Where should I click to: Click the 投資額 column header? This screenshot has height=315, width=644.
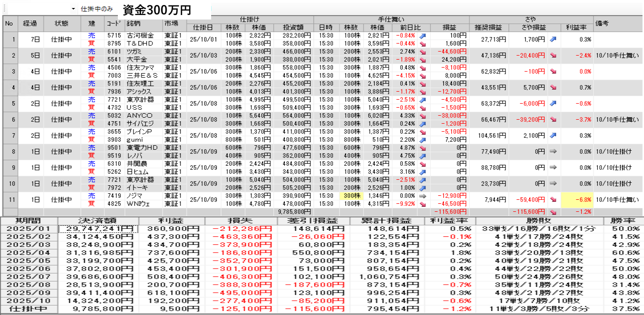292,27
